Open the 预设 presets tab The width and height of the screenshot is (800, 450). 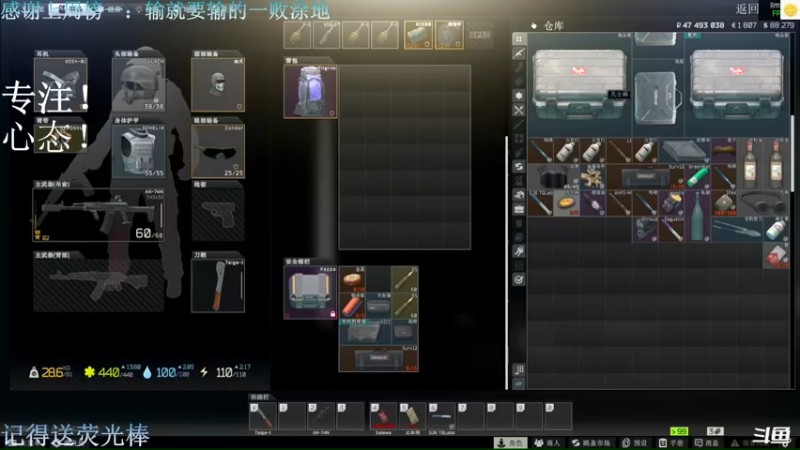pyautogui.click(x=635, y=443)
